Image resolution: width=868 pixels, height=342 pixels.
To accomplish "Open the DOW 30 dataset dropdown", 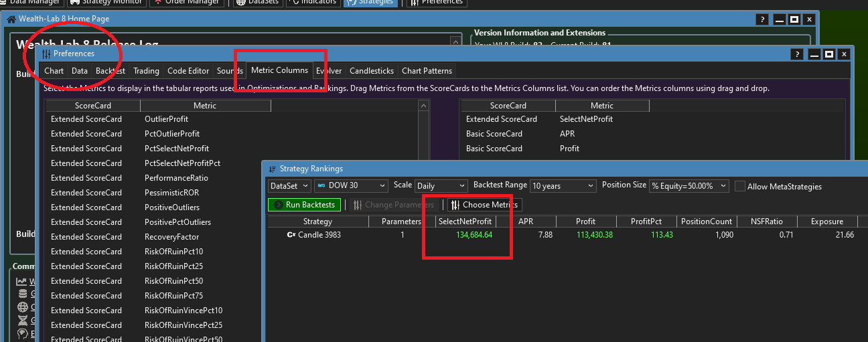I will point(351,185).
